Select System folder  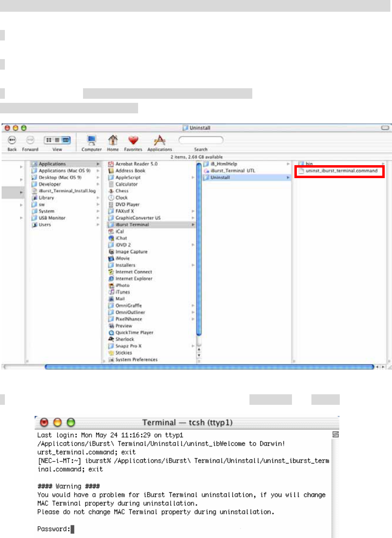(x=66, y=211)
